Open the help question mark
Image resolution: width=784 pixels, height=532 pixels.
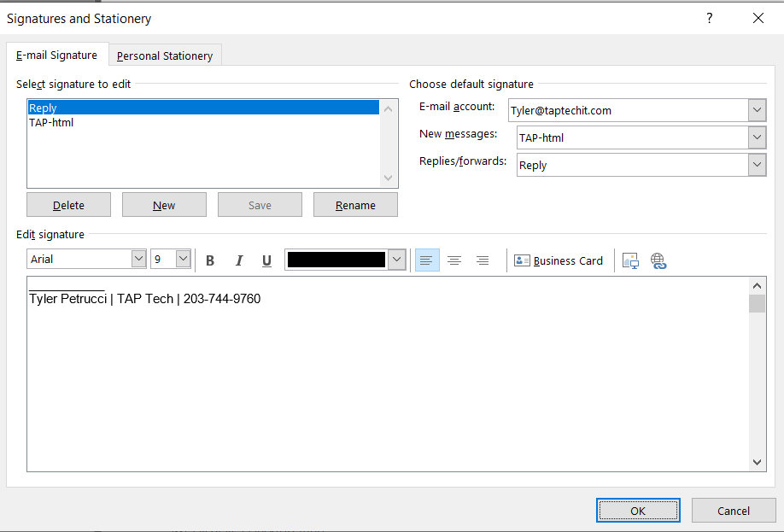[710, 18]
